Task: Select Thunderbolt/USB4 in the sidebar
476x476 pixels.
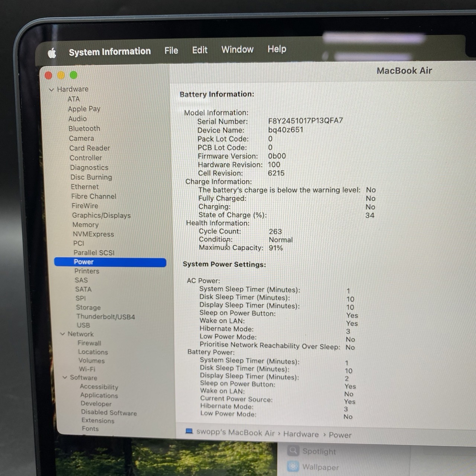Action: pos(106,317)
